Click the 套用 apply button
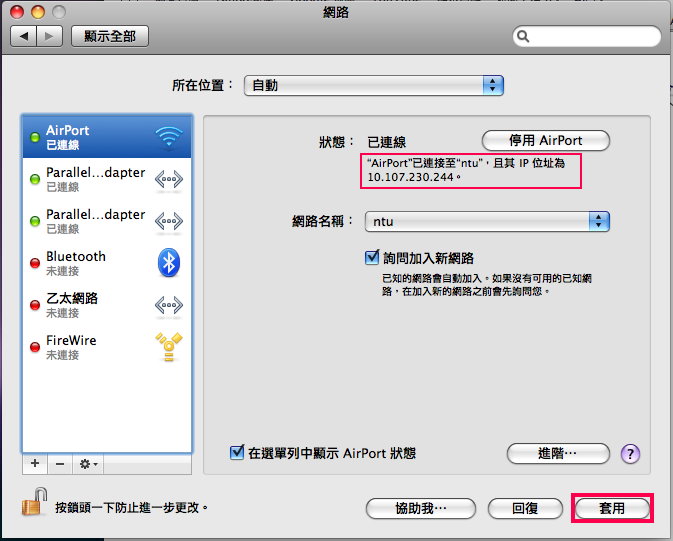The height and width of the screenshot is (541, 673). click(612, 508)
